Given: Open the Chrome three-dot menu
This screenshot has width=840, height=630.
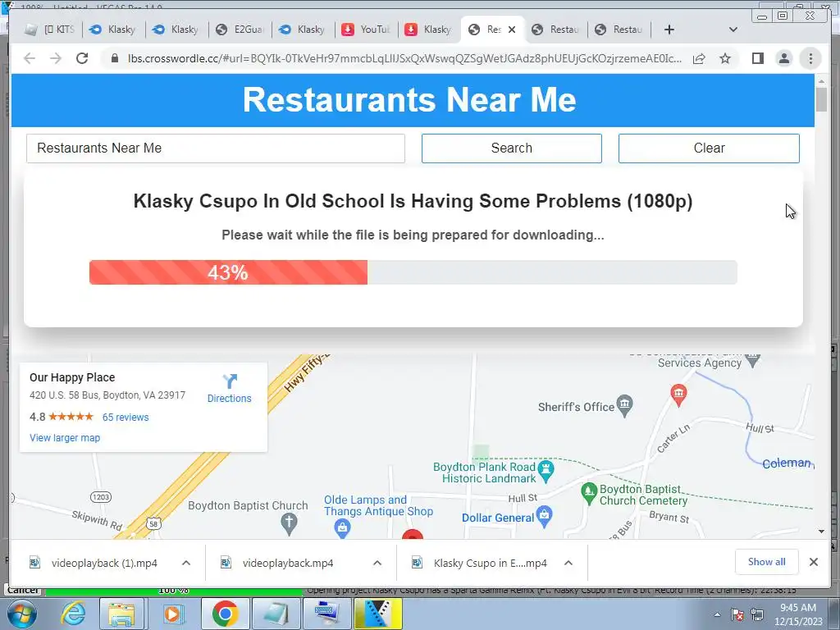Looking at the screenshot, I should tap(810, 58).
